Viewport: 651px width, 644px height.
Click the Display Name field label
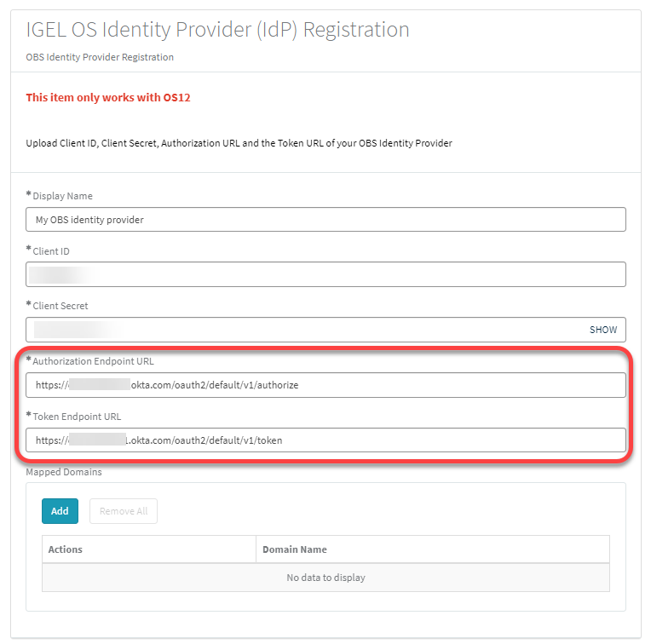(x=63, y=196)
